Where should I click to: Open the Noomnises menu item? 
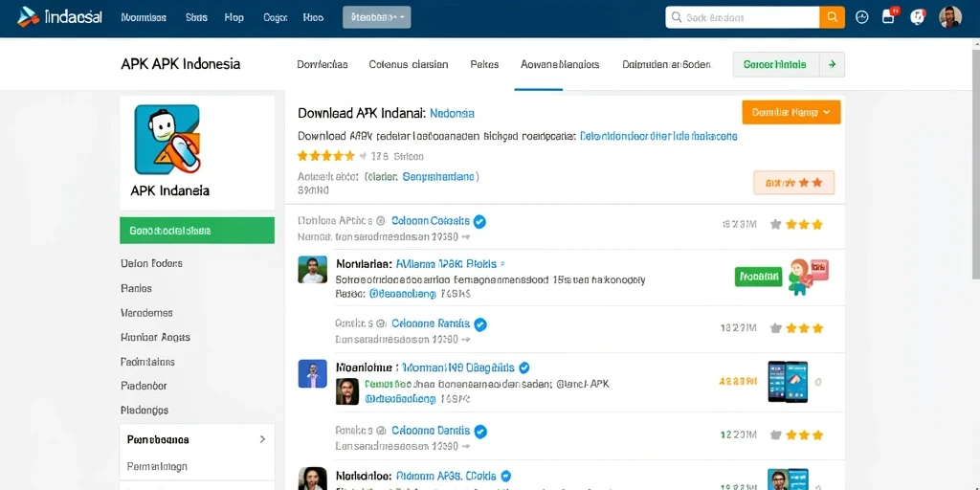point(144,17)
